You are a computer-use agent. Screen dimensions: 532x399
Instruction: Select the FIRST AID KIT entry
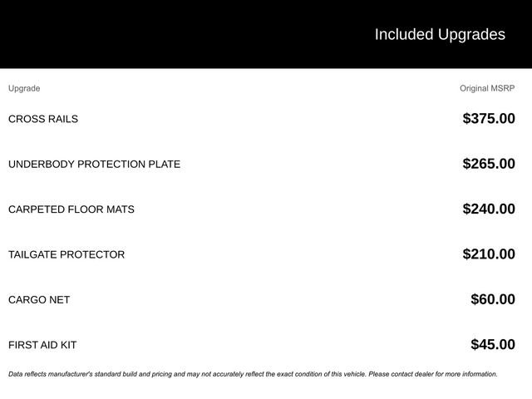42,345
